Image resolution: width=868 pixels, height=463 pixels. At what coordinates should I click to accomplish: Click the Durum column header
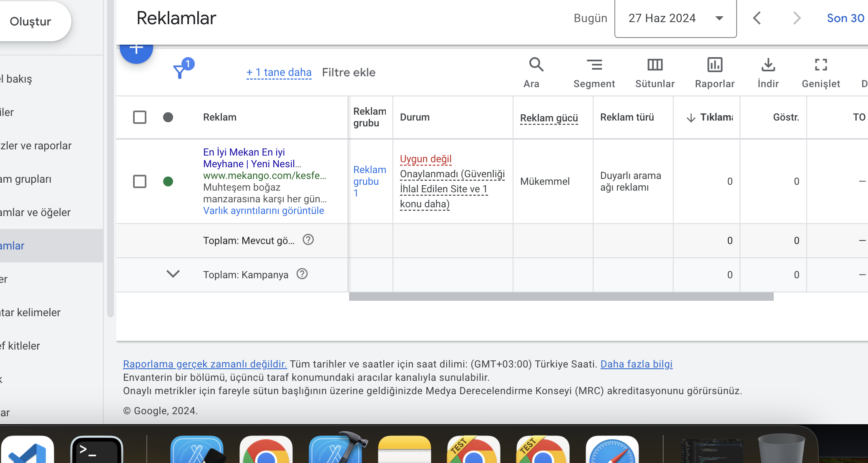415,117
